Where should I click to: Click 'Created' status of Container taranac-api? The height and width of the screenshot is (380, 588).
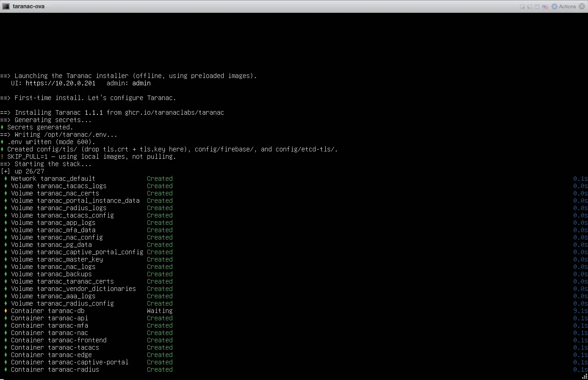160,318
